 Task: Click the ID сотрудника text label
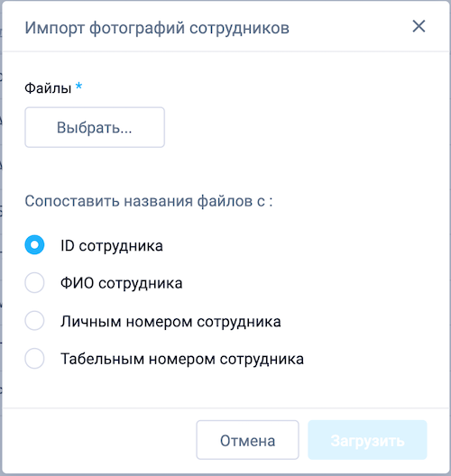112,245
